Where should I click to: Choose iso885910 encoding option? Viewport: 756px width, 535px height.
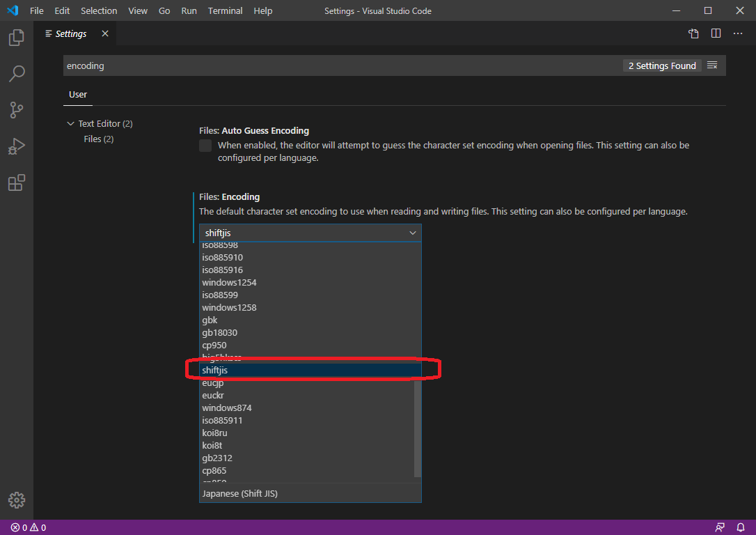click(x=310, y=258)
